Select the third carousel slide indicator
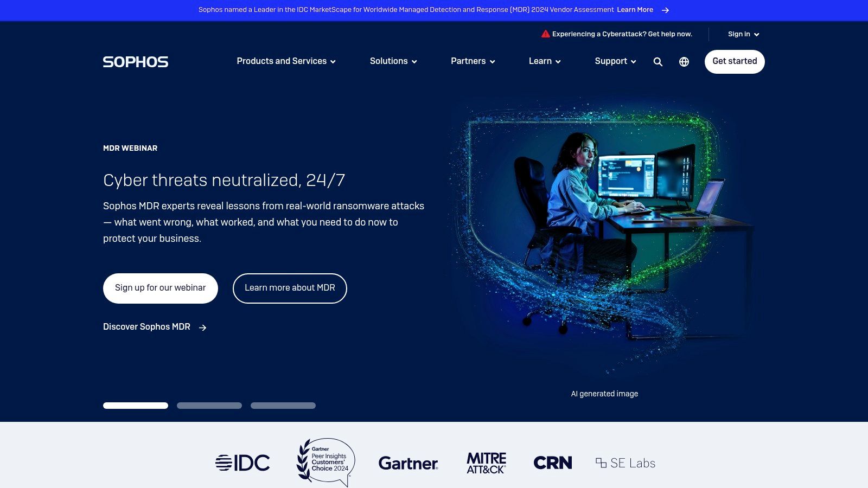868x488 pixels. pos(283,406)
